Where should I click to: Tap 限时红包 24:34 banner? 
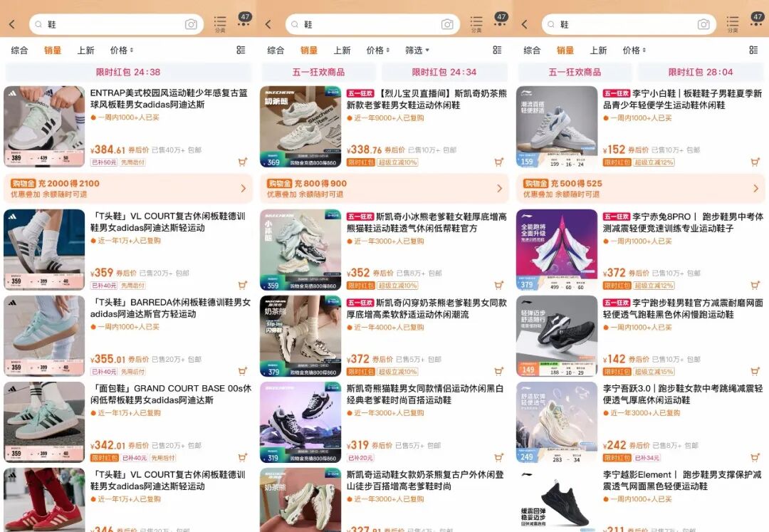click(x=444, y=72)
